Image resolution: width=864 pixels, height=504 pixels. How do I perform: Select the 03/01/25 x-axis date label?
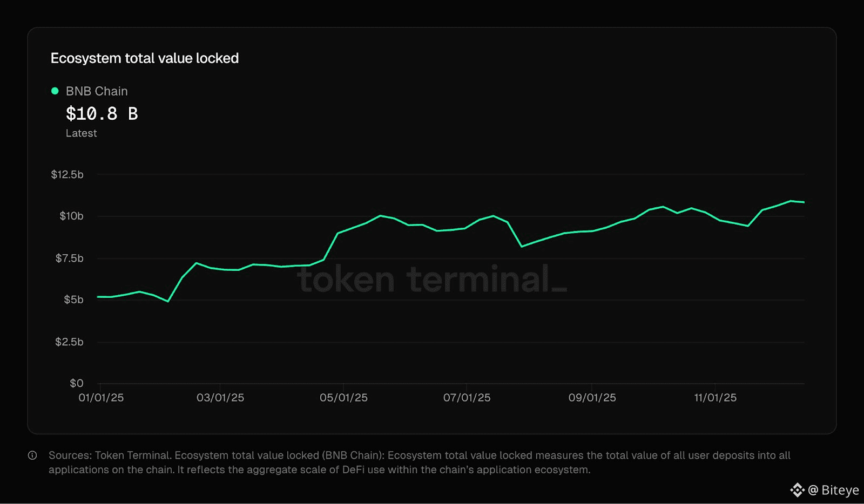coord(220,398)
